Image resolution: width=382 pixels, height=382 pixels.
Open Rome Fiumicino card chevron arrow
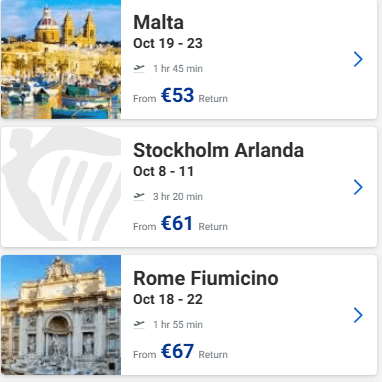pyautogui.click(x=358, y=315)
